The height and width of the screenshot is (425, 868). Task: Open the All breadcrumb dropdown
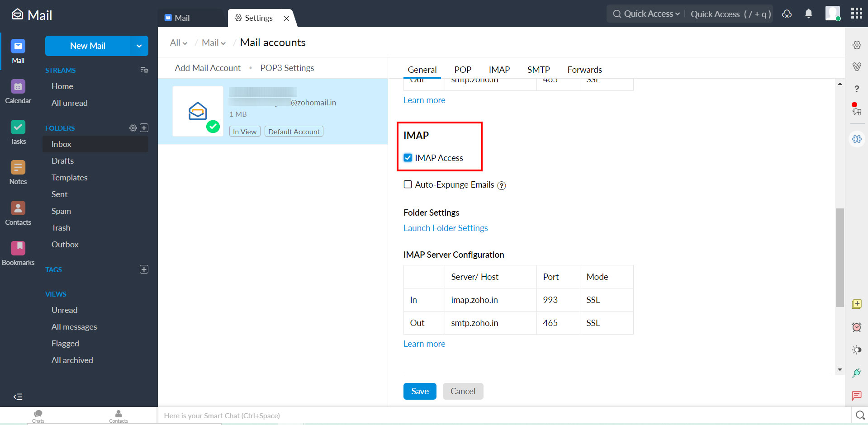[178, 42]
